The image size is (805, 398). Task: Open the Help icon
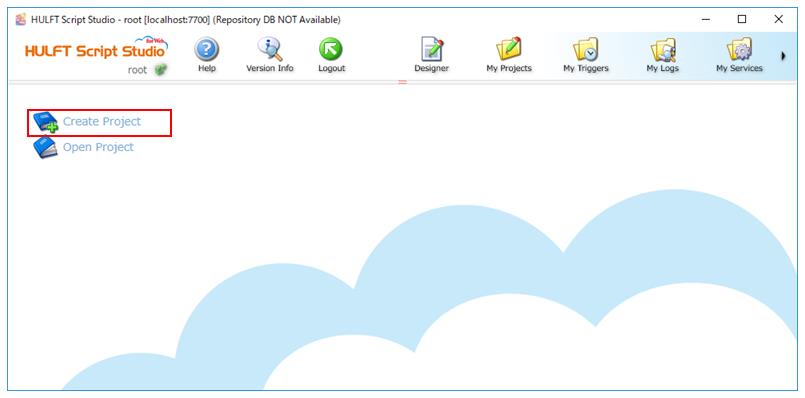206,50
